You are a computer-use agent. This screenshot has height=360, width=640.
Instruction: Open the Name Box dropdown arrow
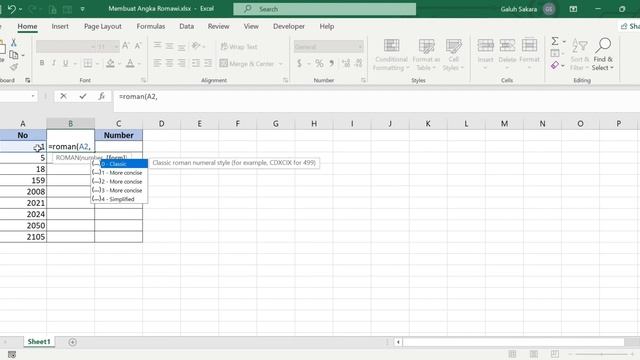pyautogui.click(x=33, y=96)
